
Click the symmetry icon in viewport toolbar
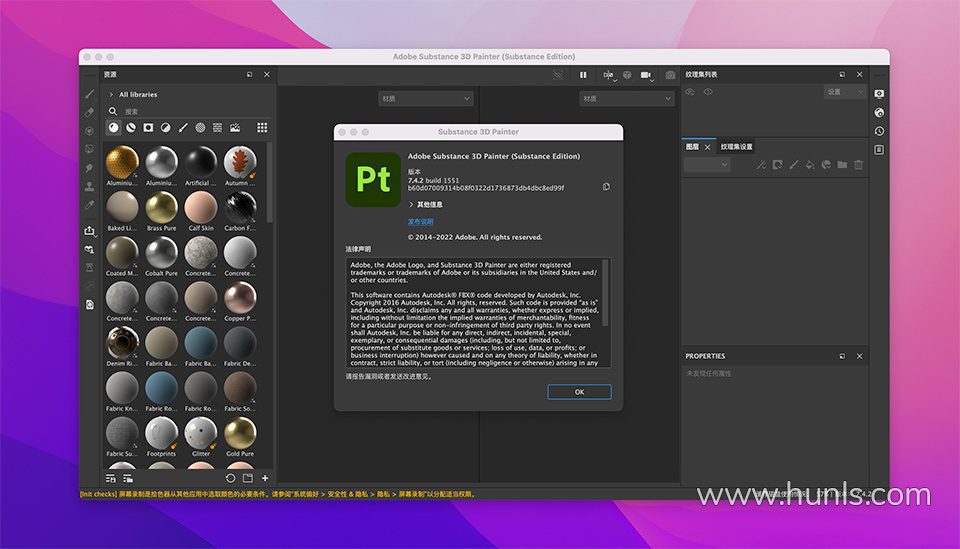609,75
